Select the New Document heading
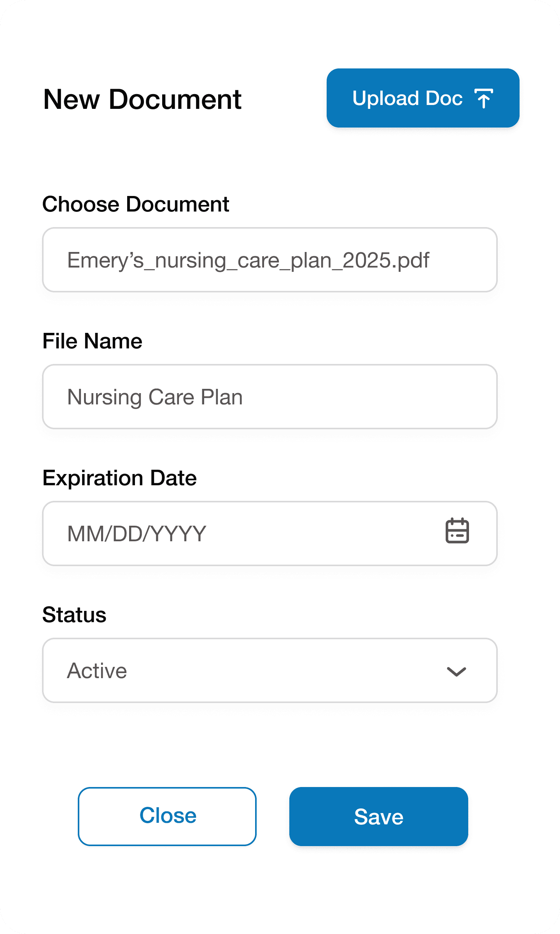The width and height of the screenshot is (560, 934). (x=142, y=100)
